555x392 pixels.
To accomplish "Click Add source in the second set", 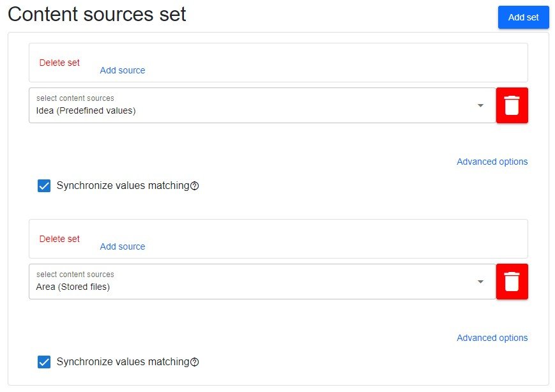I will pos(123,246).
